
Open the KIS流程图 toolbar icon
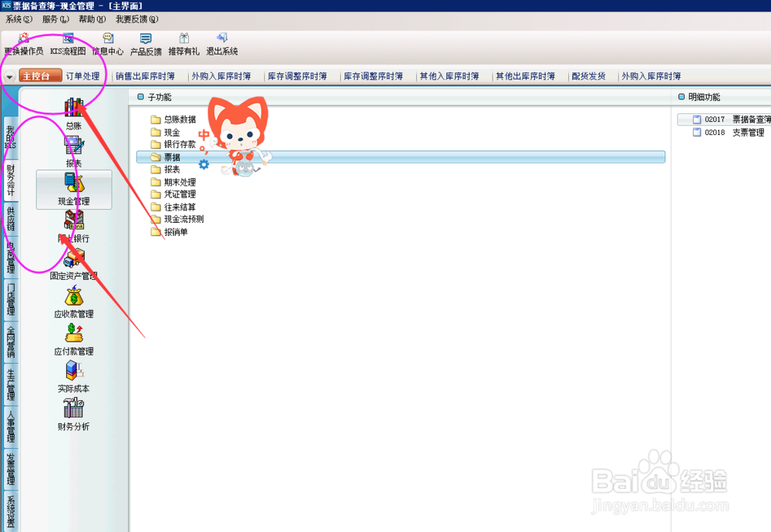point(68,39)
